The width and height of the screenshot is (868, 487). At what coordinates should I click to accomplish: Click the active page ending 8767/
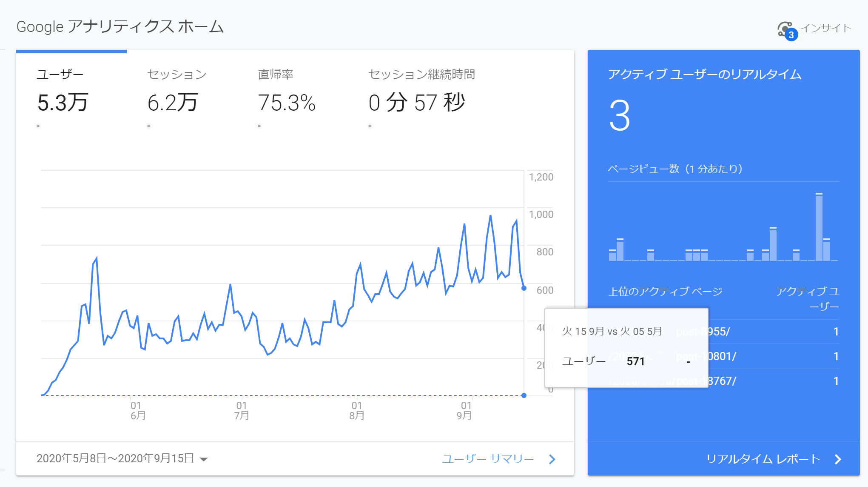[x=722, y=381]
